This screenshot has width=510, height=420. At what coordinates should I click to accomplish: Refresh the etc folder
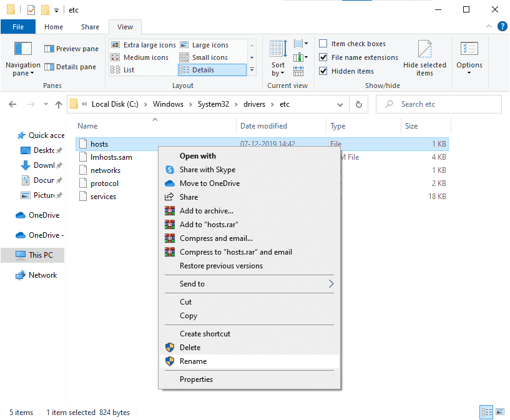pos(359,104)
